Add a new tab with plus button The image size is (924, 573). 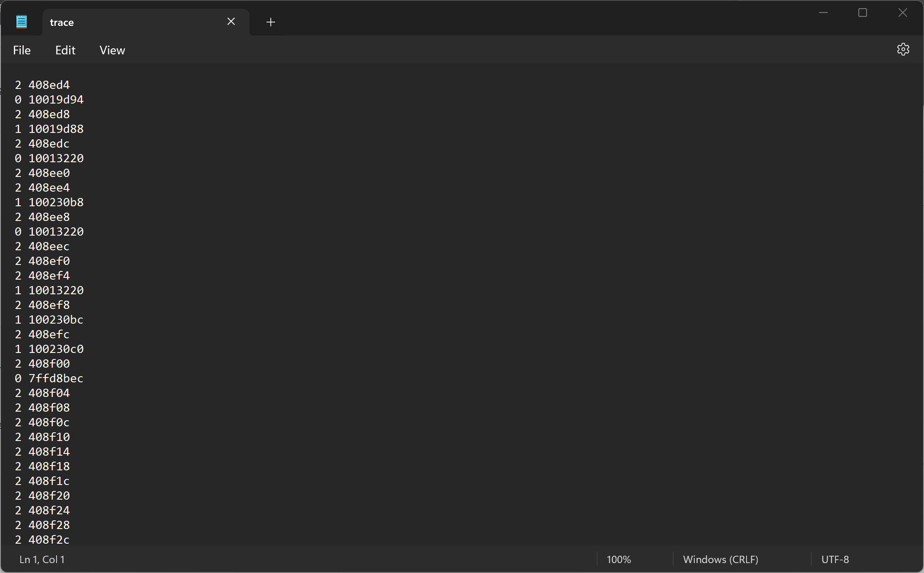pos(271,22)
